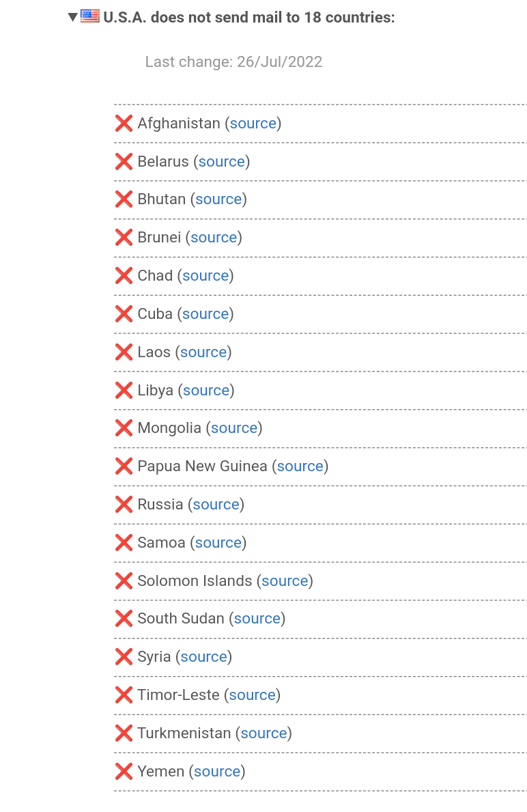The image size is (527, 812).
Task: Click the red X beside Yemen
Action: click(x=124, y=772)
